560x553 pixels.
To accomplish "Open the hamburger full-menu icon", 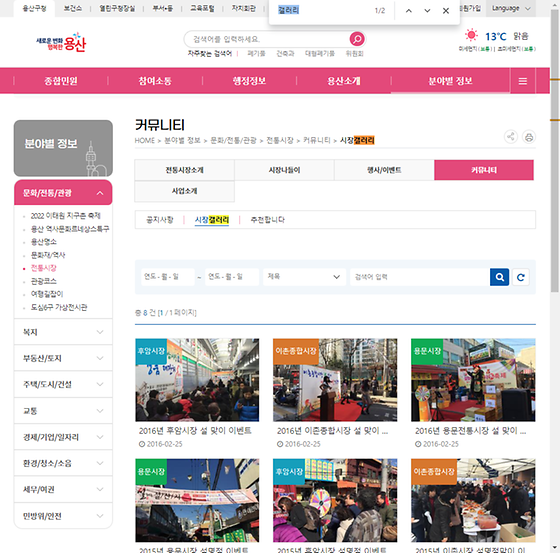I will tap(522, 81).
